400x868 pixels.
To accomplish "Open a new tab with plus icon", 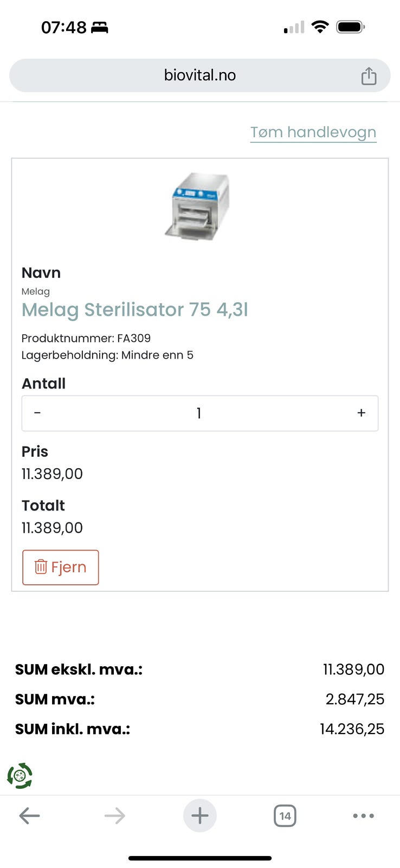I will (199, 815).
